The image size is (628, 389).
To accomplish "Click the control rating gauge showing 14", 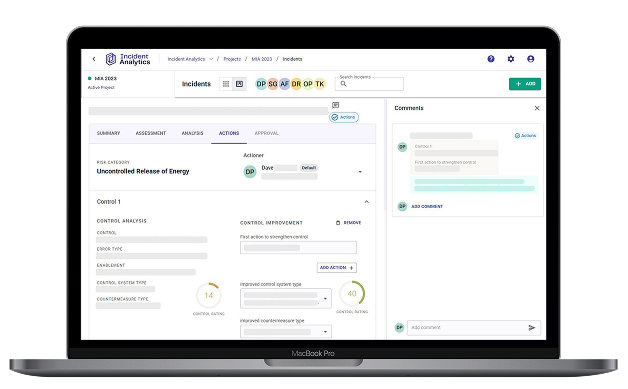I will (x=209, y=296).
